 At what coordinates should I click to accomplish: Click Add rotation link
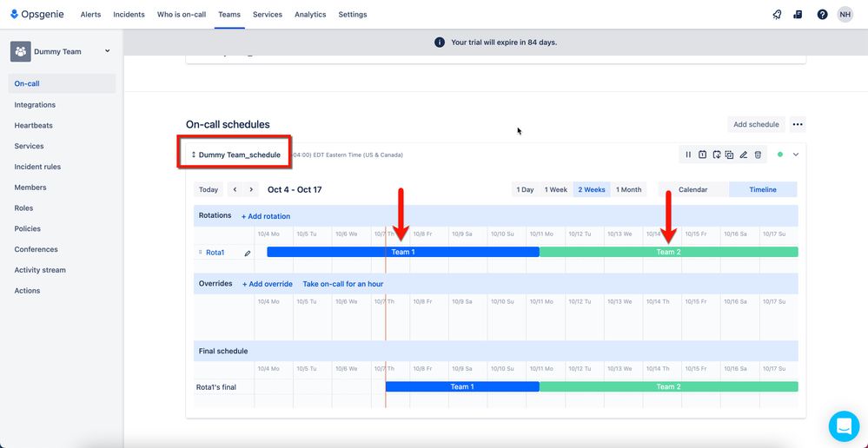coord(266,216)
